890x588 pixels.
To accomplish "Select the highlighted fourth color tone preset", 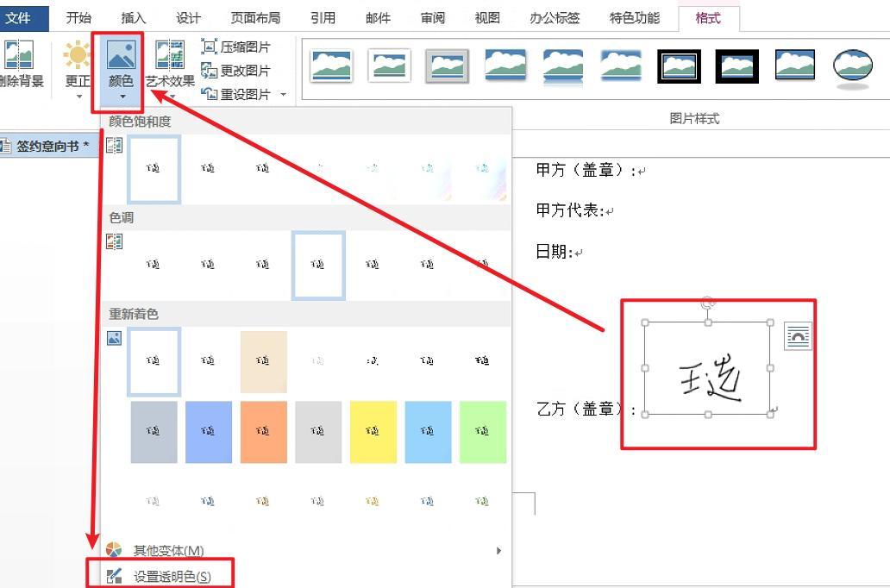I will [x=318, y=265].
